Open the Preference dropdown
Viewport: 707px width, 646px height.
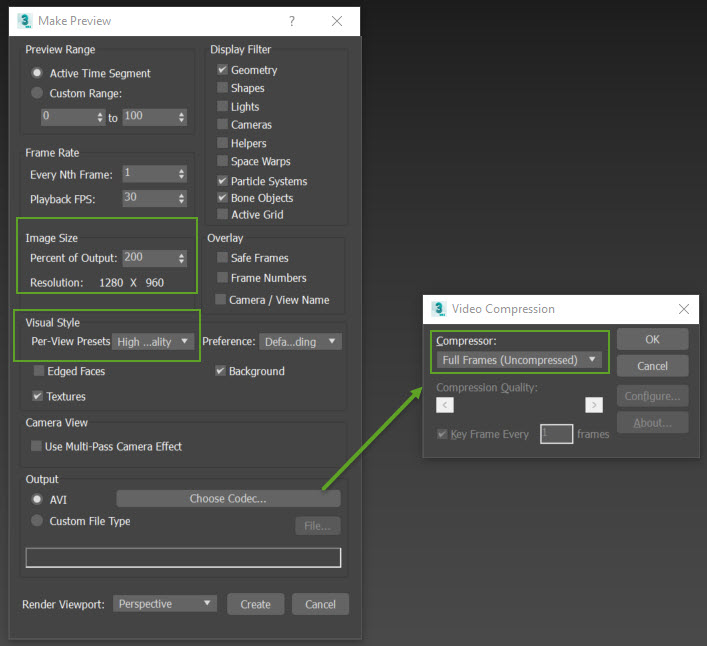pos(300,342)
